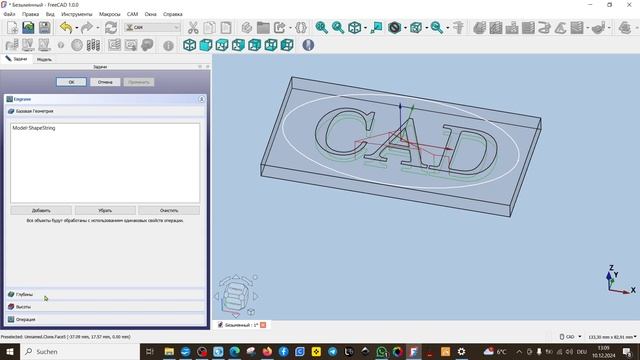
Task: Collapse the Базовая Геометрия section
Action: (x=105, y=111)
